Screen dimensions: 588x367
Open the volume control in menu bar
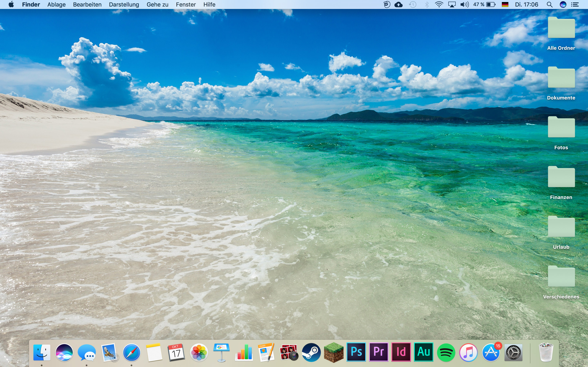(464, 5)
